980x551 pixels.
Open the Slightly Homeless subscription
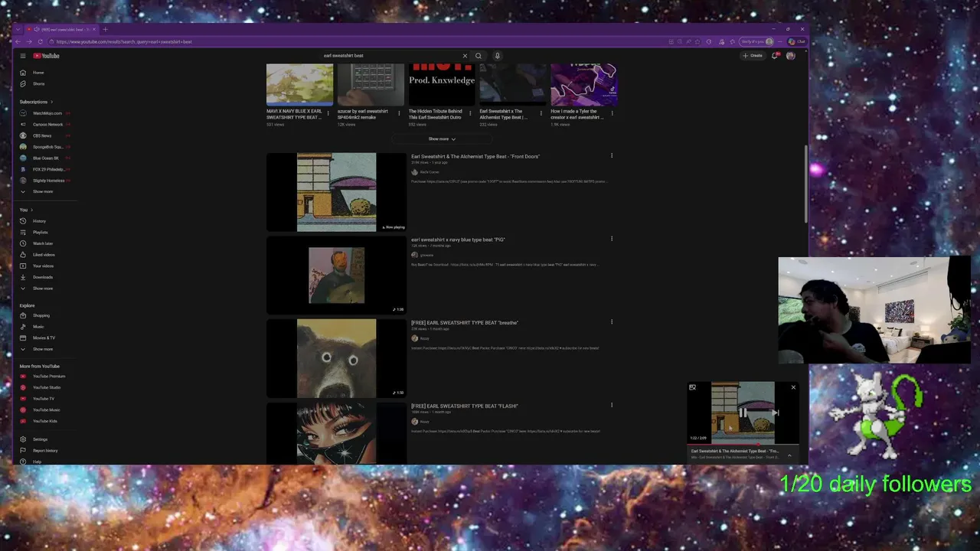(48, 181)
